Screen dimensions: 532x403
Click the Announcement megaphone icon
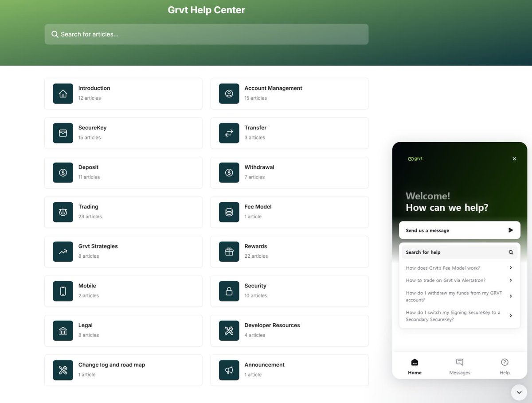click(229, 370)
